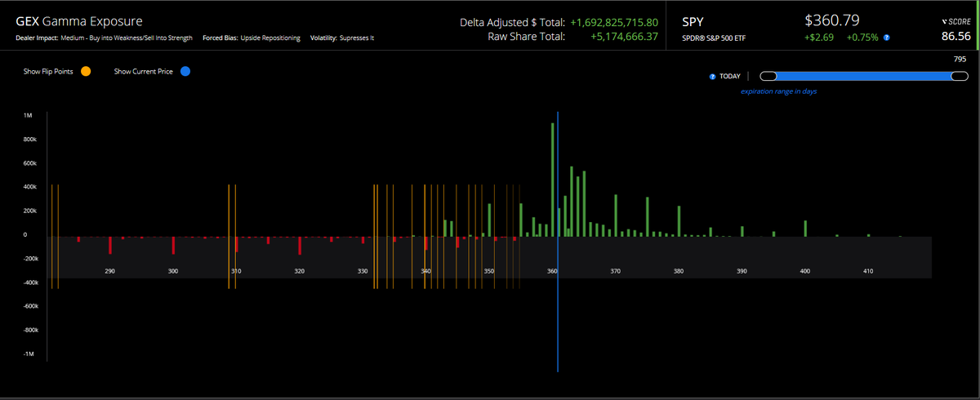
Task: Click the blue current price line
Action: coord(558,242)
